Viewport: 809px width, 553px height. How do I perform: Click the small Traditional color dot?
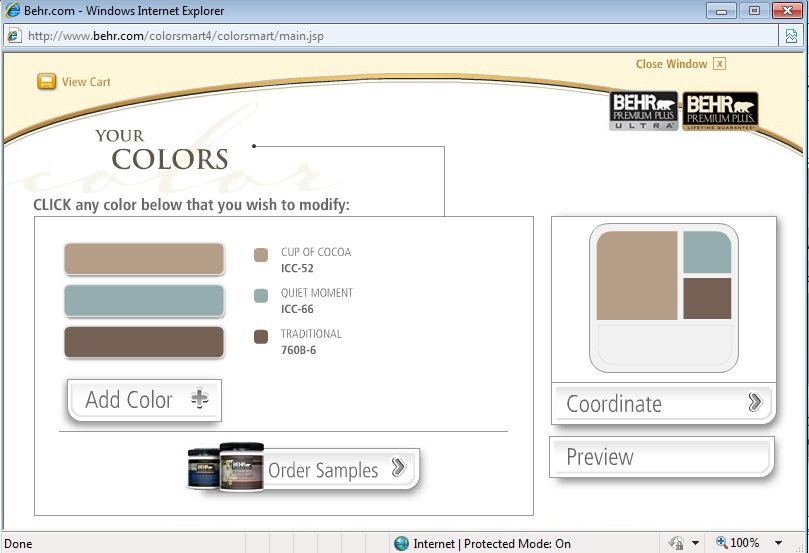coord(261,337)
